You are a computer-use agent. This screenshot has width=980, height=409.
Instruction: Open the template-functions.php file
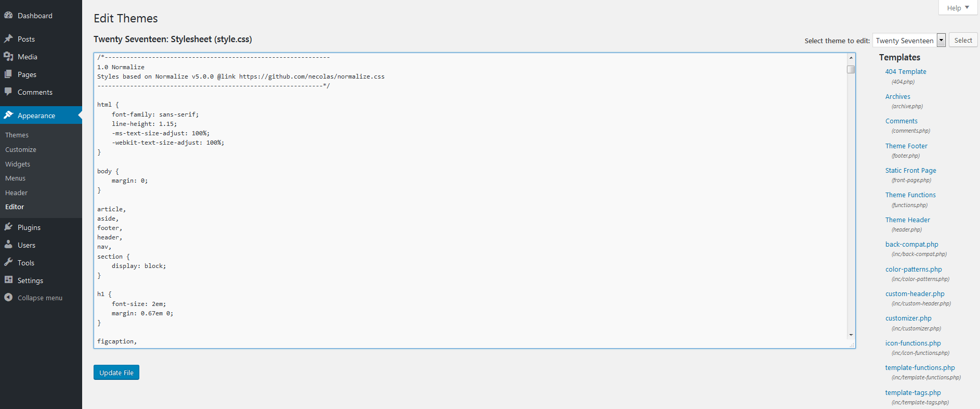(x=920, y=367)
